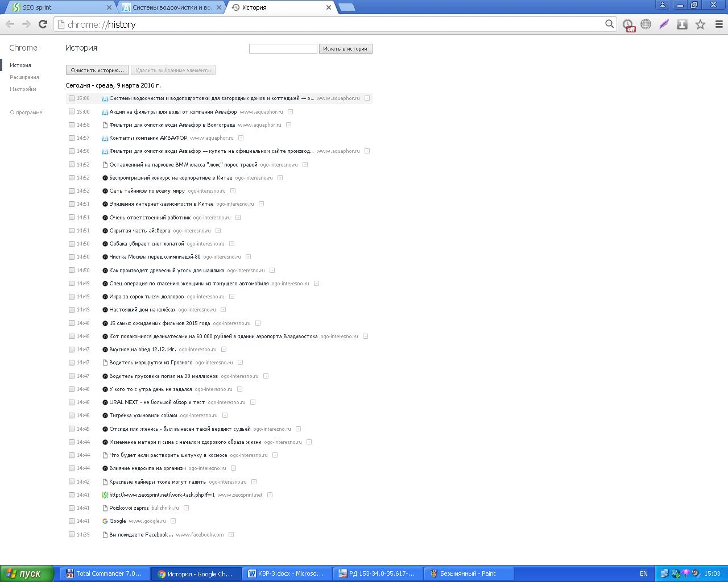Click the Aquaphor favicon for 'Контакты компании АКВАФОР'
This screenshot has height=582, width=728.
105,138
